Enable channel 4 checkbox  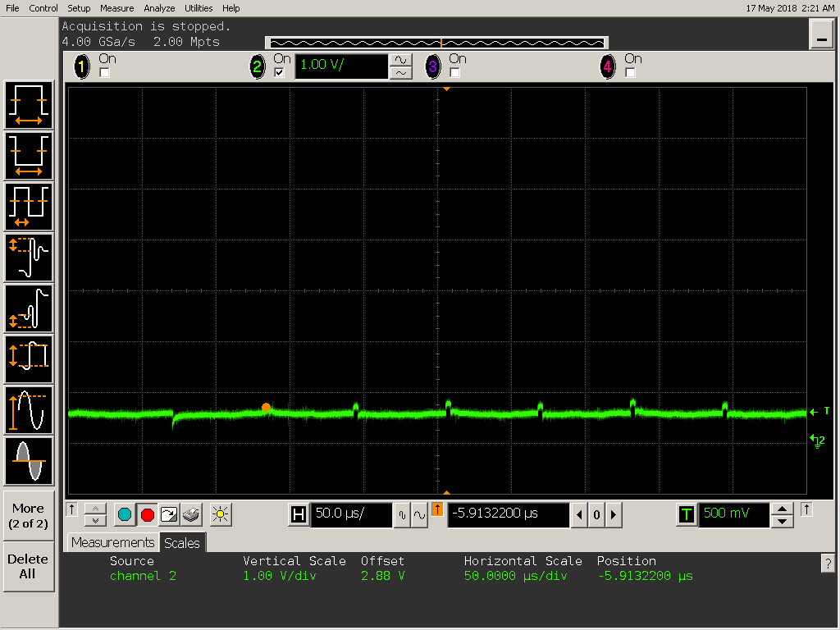tap(630, 72)
